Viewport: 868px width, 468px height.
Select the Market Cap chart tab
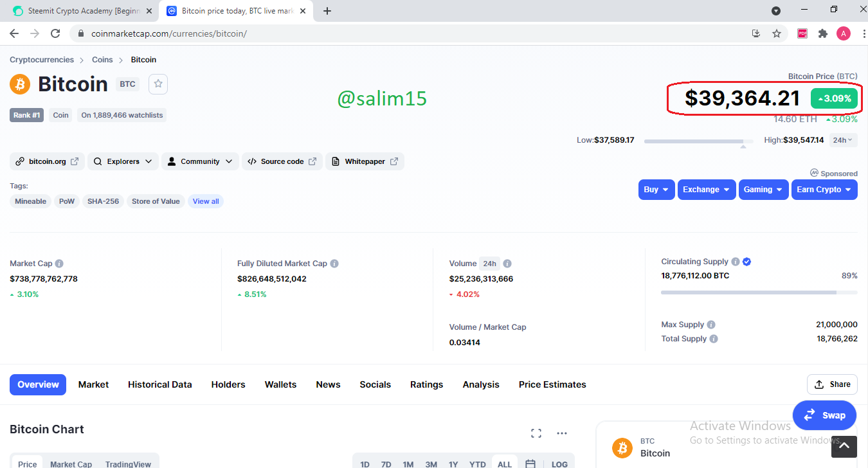(x=71, y=464)
